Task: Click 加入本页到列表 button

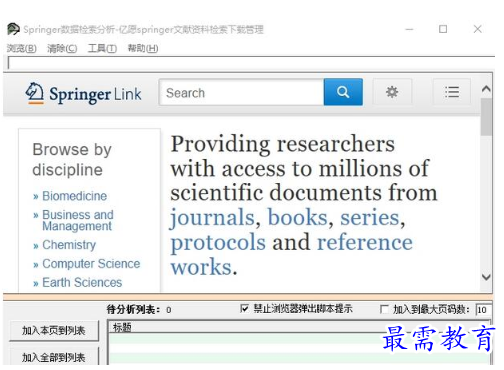Action: 54,331
